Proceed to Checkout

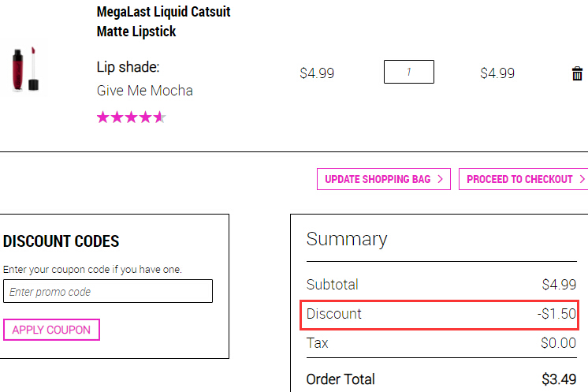[x=524, y=179]
